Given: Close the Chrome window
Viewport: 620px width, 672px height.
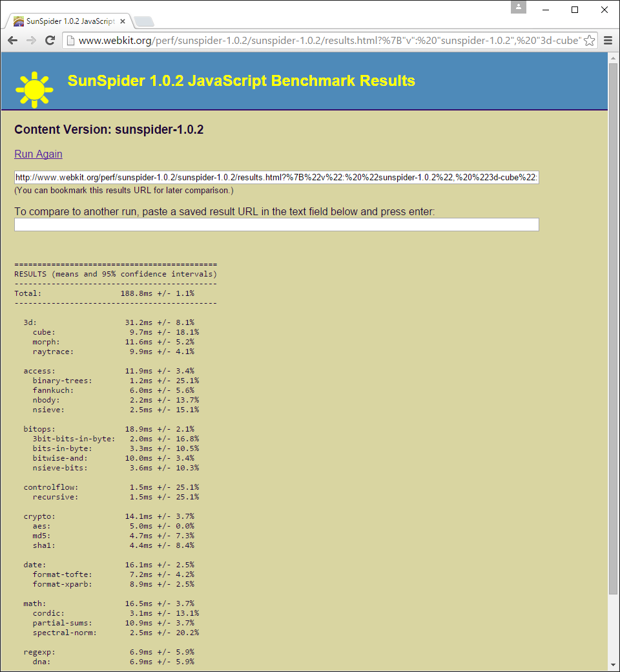Looking at the screenshot, I should pyautogui.click(x=604, y=10).
